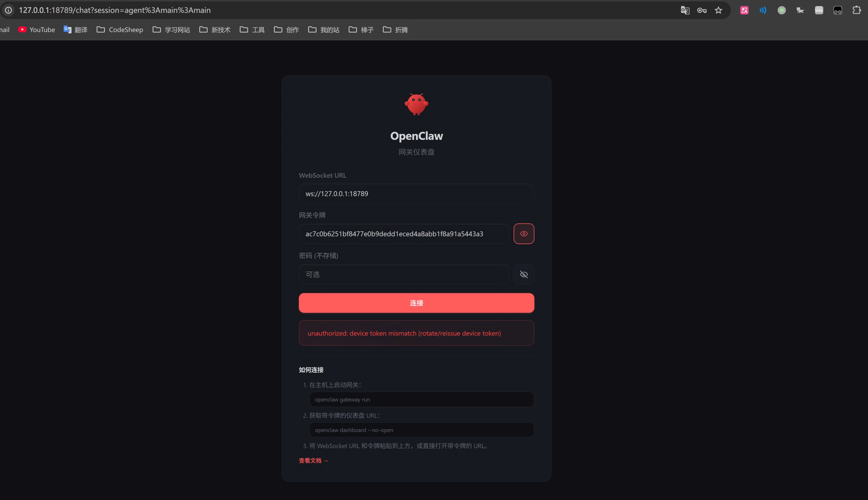
Task: Open the YouTube bookmark
Action: [x=36, y=30]
